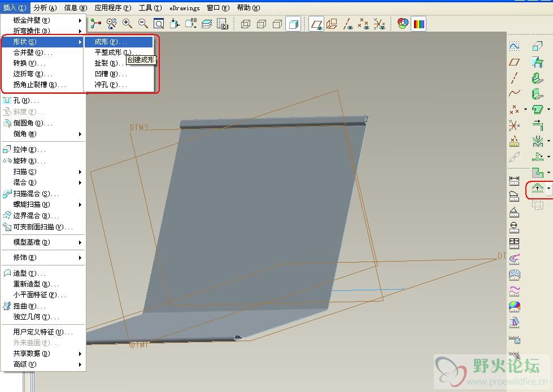The image size is (553, 392).
Task: Click the sheet metal Flat Wall tool
Action: pos(538,77)
